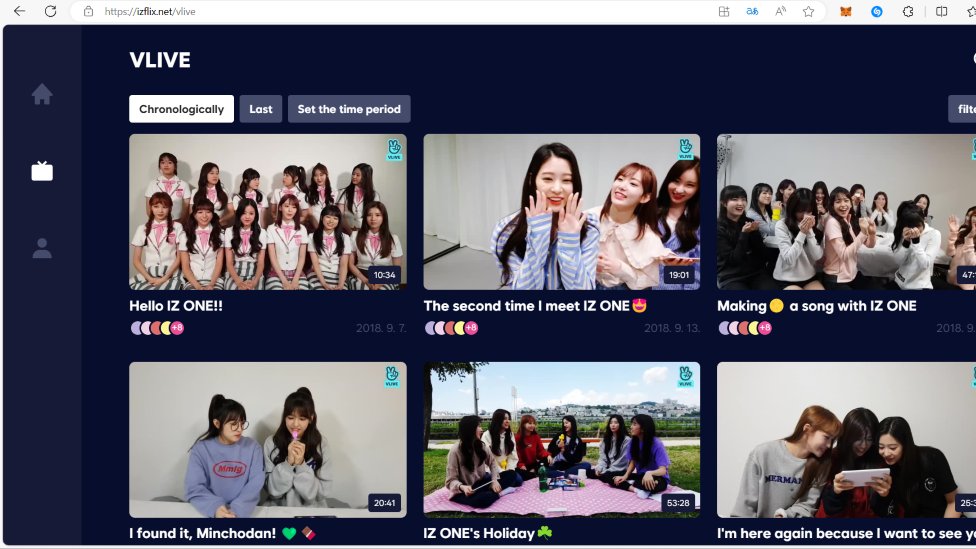
Task: Open IZ ONE's Holiday video thumbnail
Action: [x=561, y=439]
